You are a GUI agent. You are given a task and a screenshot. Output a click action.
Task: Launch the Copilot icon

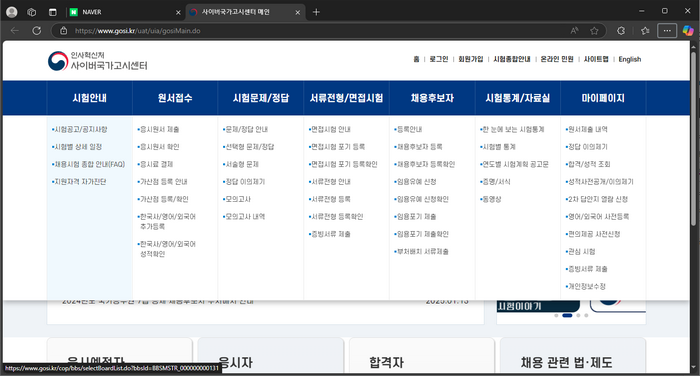tap(688, 31)
